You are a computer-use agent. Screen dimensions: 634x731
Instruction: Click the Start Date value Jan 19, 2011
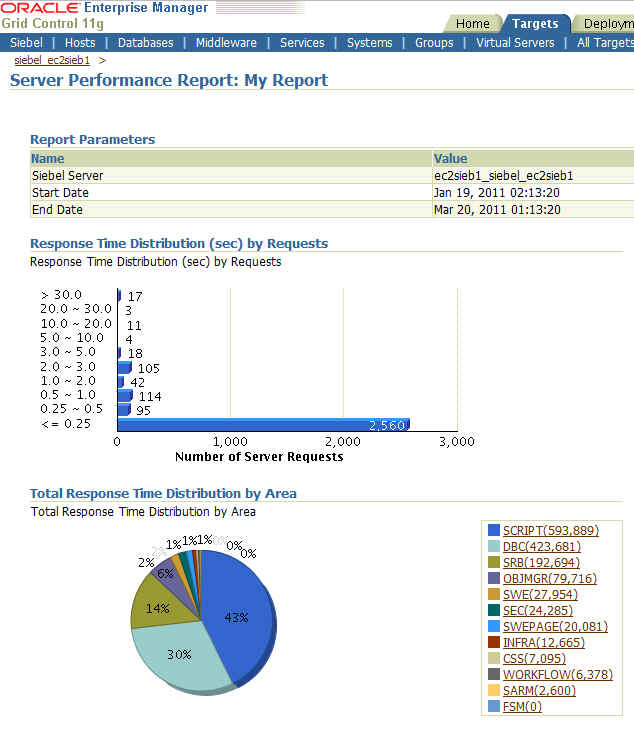click(x=496, y=193)
